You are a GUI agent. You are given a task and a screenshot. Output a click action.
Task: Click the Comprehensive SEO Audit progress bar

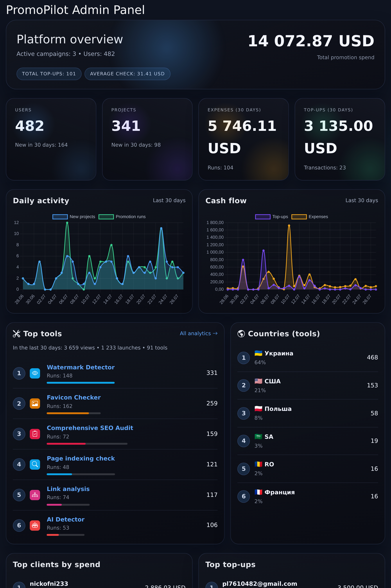tap(87, 444)
